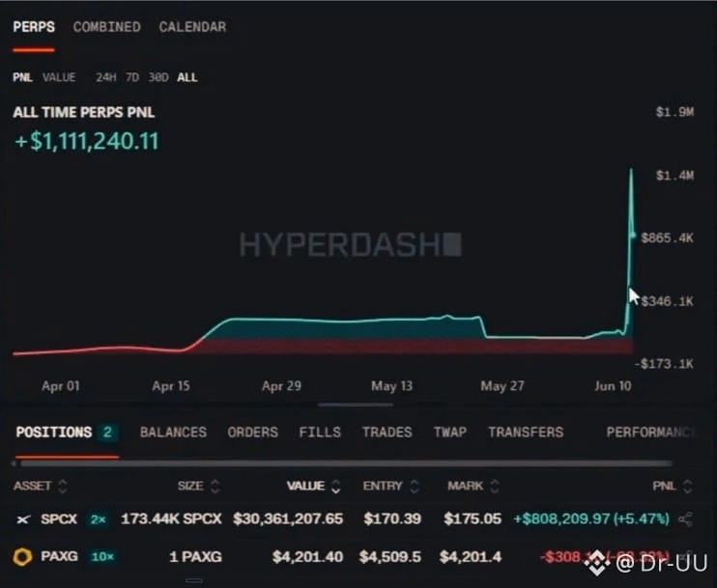This screenshot has height=588, width=717.
Task: Click the PAXG asset name
Action: tap(60, 556)
